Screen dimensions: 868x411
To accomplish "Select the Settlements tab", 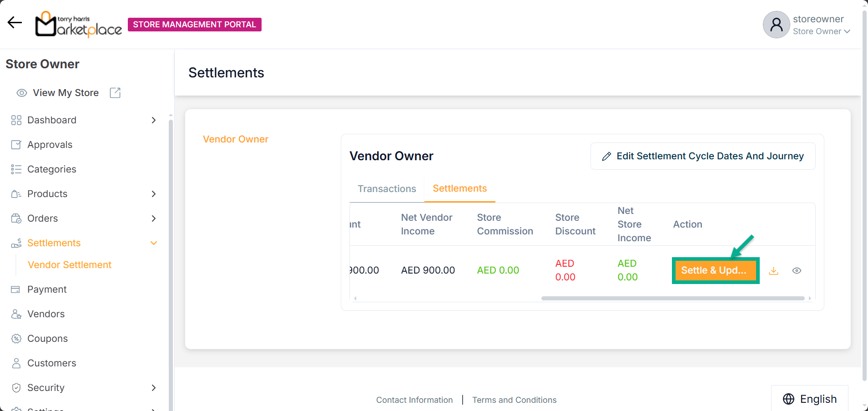I will (x=459, y=188).
